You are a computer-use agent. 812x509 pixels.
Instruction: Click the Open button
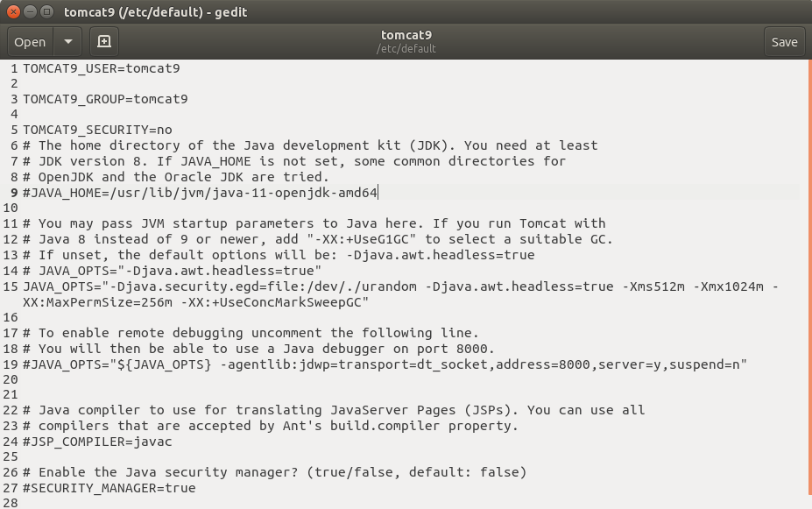[x=30, y=41]
